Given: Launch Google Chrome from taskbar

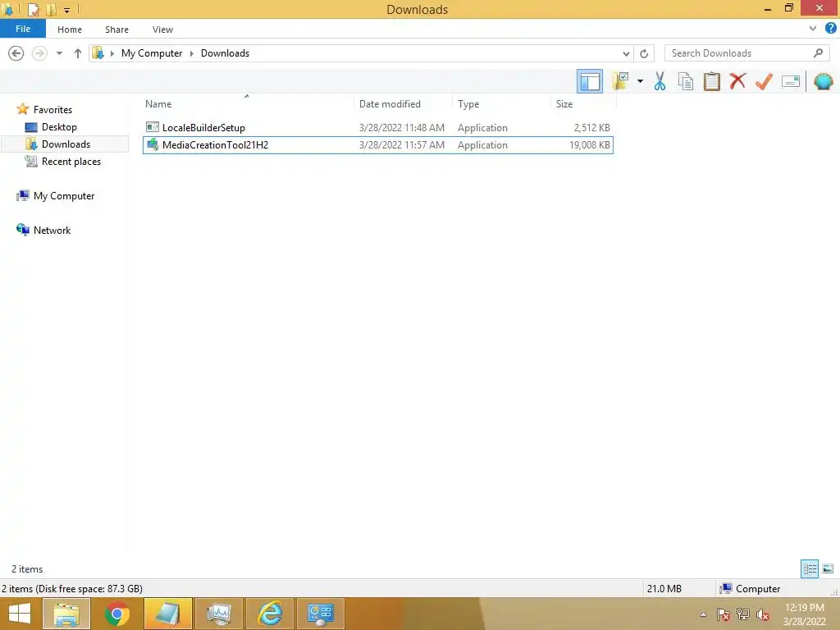Looking at the screenshot, I should point(116,614).
